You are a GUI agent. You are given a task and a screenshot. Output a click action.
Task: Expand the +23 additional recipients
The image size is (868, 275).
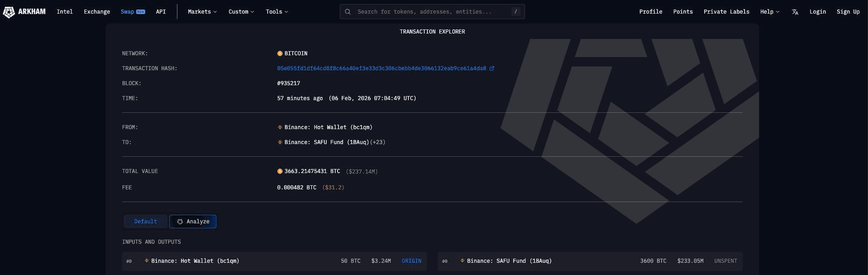378,142
